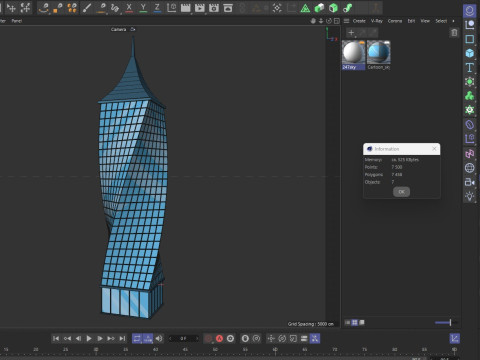Click OK in the Information dialog
Image resolution: width=480 pixels, height=360 pixels.
(x=401, y=192)
